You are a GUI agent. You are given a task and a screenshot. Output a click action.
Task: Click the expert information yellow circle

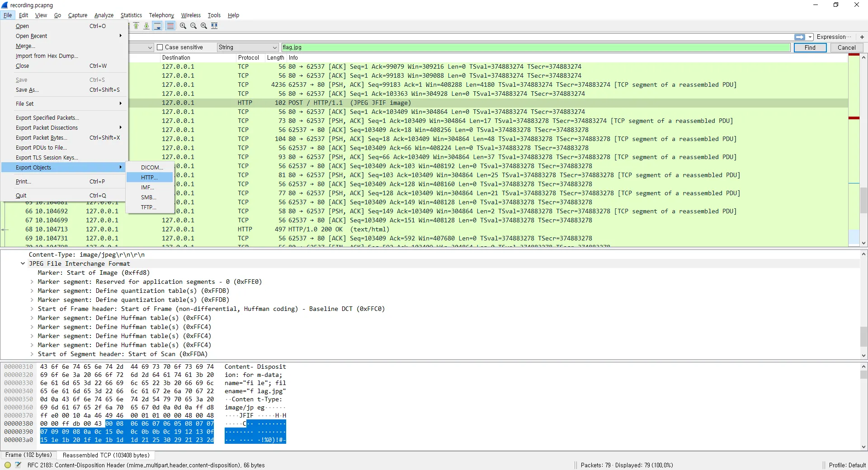pos(8,465)
